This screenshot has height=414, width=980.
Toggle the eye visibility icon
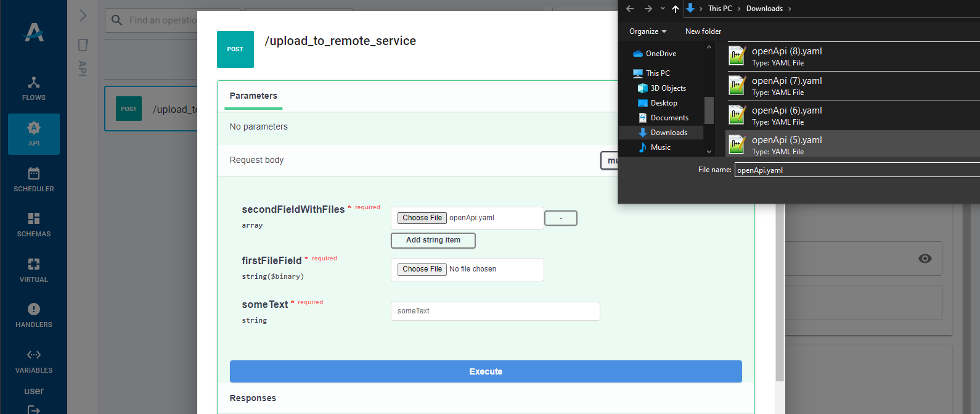925,259
